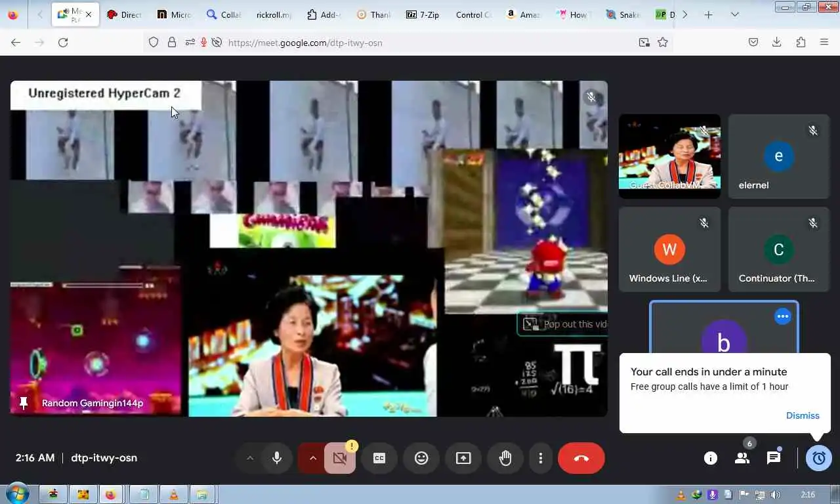Open a new browser tab with plus
This screenshot has width=840, height=504.
click(708, 14)
